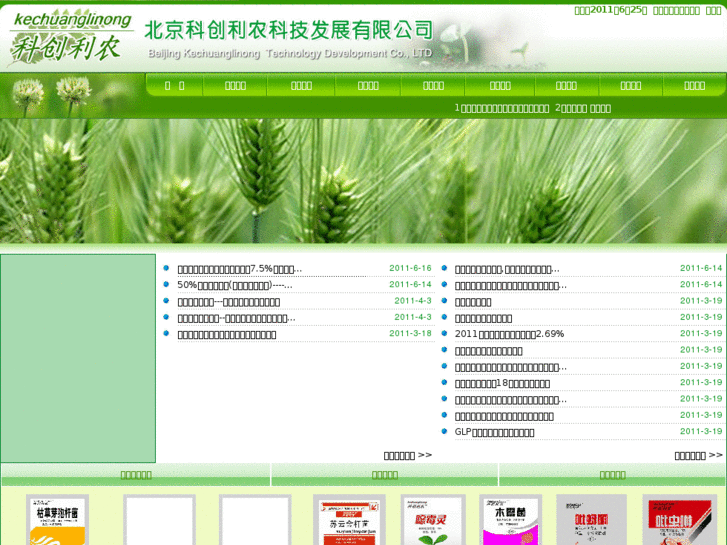Open the 木霉菌 product thumbnail

(x=510, y=520)
